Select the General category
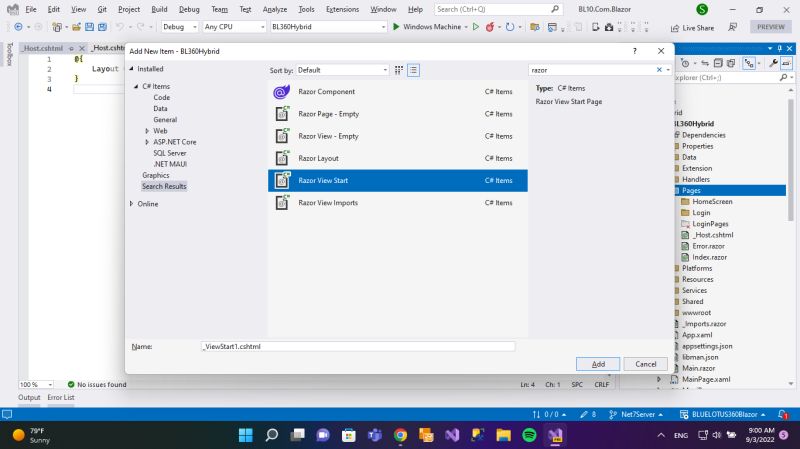The width and height of the screenshot is (800, 449). click(x=165, y=119)
